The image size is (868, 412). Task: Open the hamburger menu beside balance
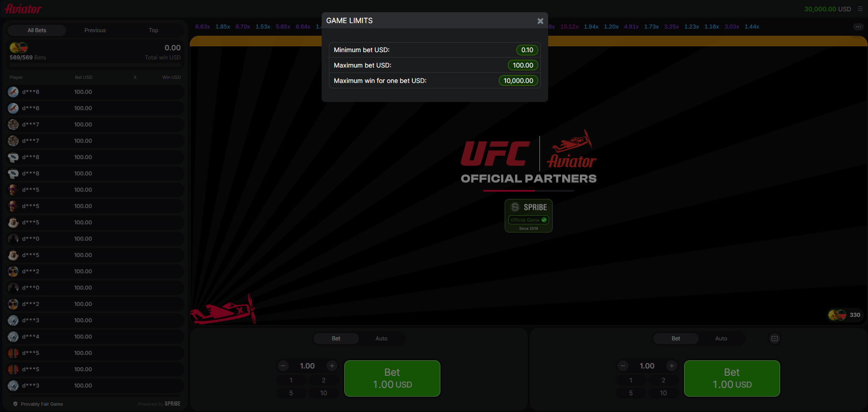coord(860,9)
